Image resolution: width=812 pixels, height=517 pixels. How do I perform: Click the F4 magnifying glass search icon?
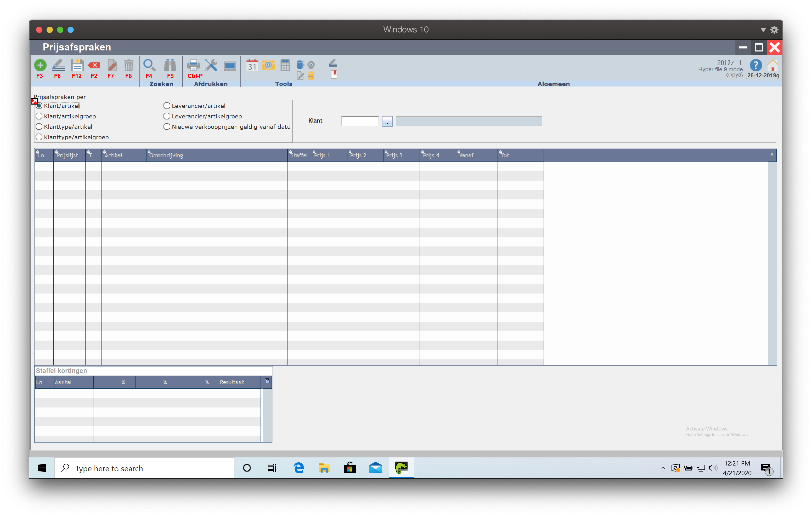(x=149, y=65)
